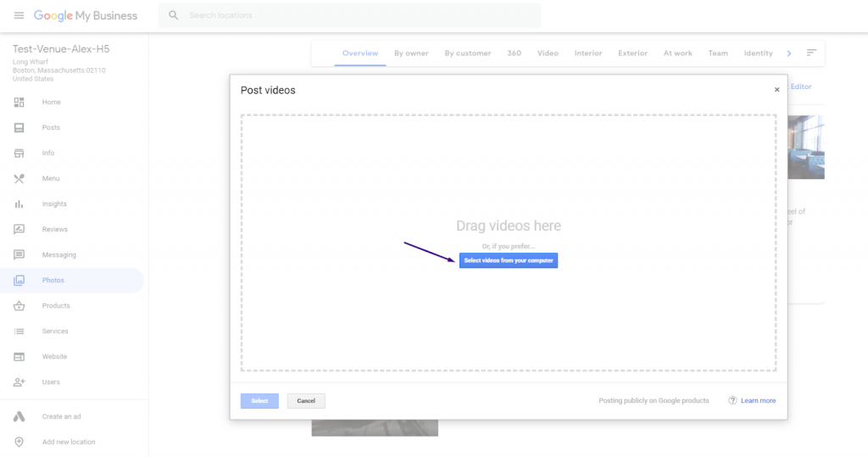Close the Post videos dialog
Viewport: 868px width, 457px height.
776,90
